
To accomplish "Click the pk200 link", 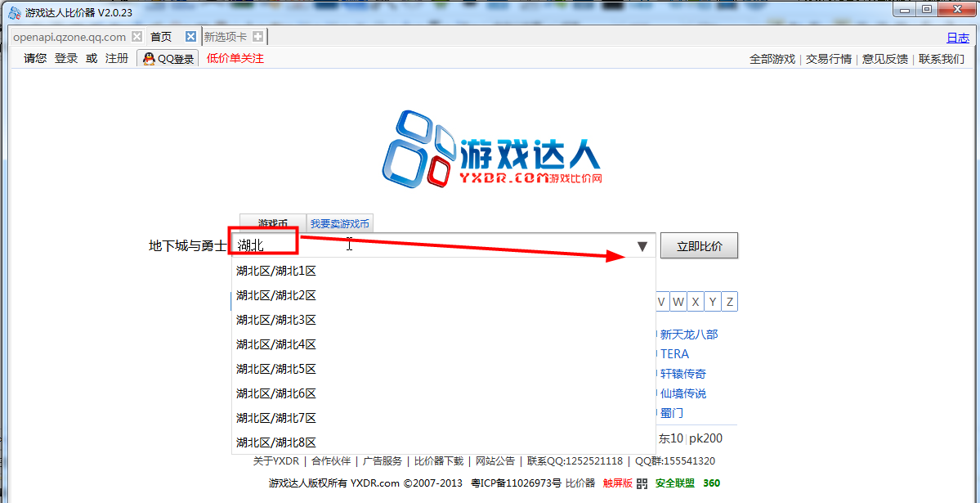I will point(705,438).
